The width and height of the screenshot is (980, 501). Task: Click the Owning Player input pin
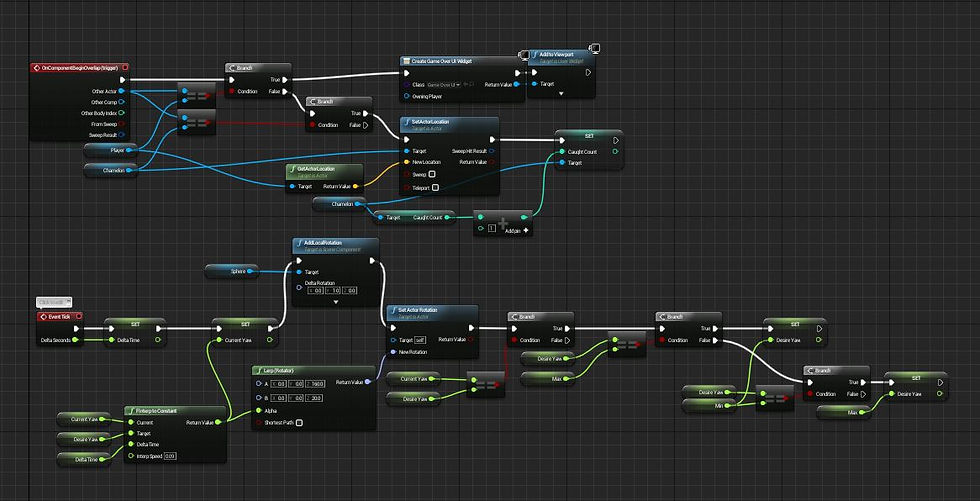click(407, 96)
